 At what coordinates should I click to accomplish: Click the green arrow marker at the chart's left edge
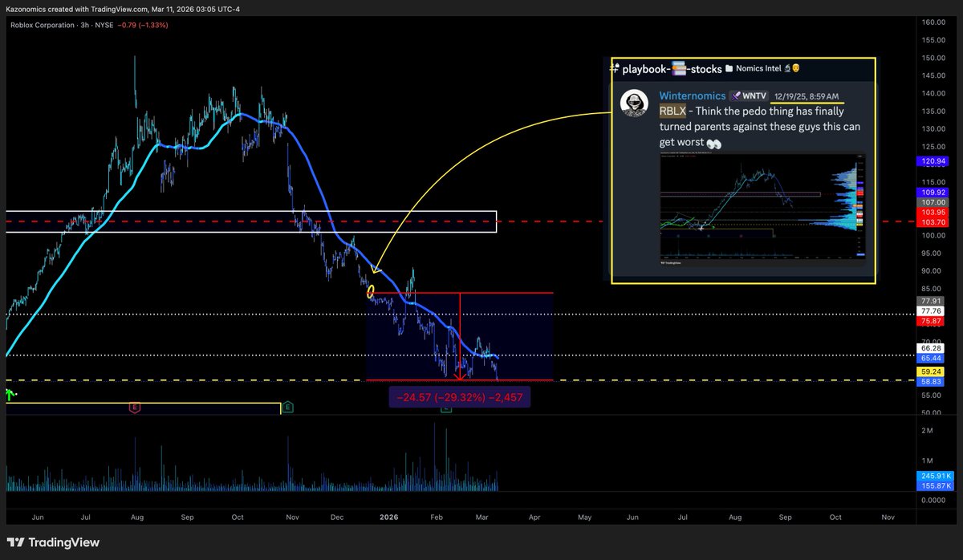point(10,394)
